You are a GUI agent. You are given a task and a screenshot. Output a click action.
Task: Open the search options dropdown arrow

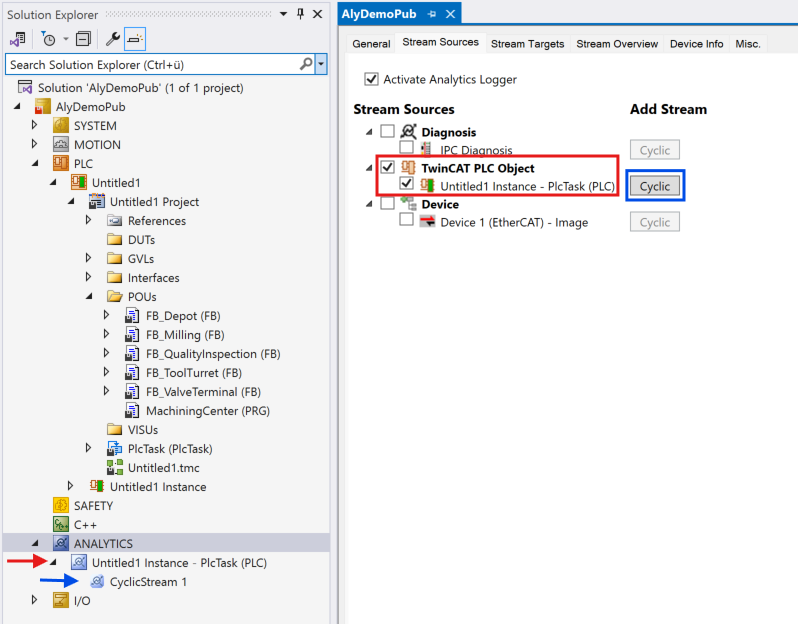point(320,64)
